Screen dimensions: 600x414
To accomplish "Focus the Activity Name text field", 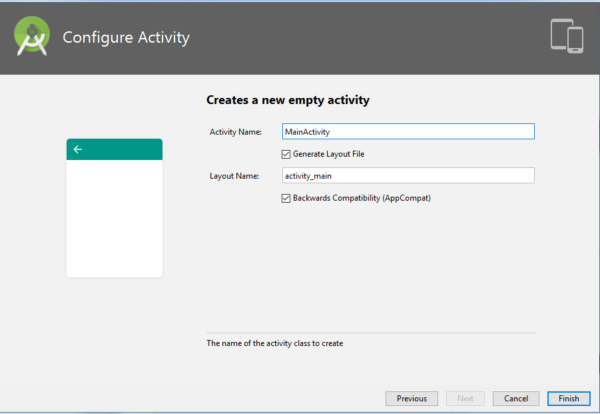I will tap(408, 131).
